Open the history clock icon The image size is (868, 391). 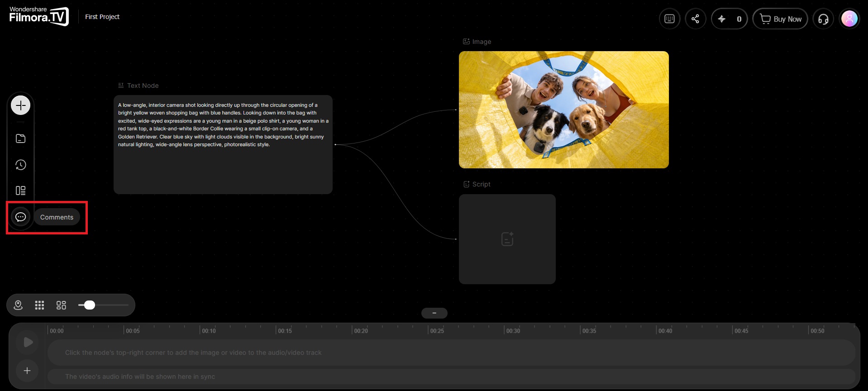(x=20, y=165)
